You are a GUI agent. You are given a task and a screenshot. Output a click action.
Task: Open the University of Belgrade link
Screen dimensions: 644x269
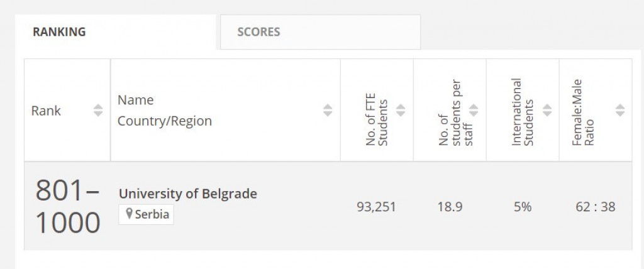click(x=187, y=194)
